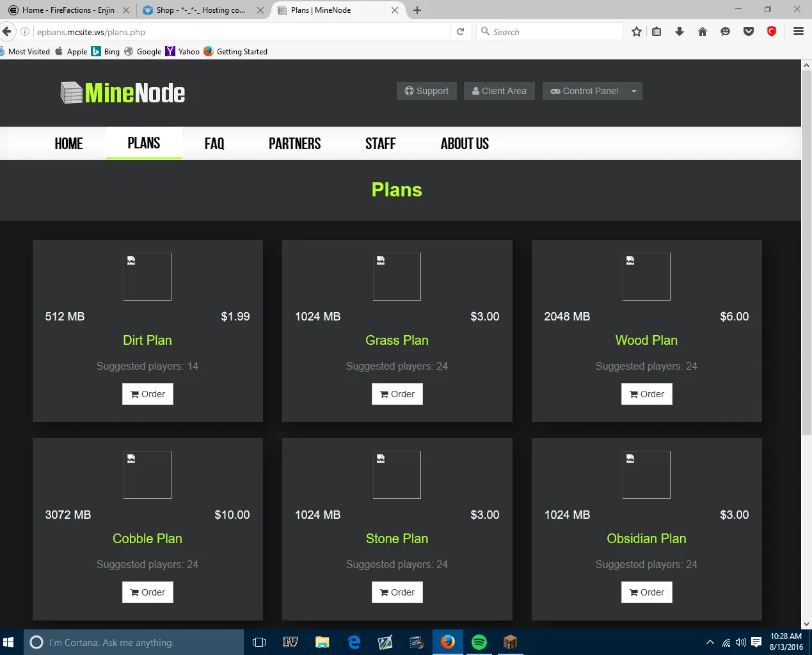Screen dimensions: 812x655
Task: Open the ABOUT US nav item
Action: (x=465, y=143)
